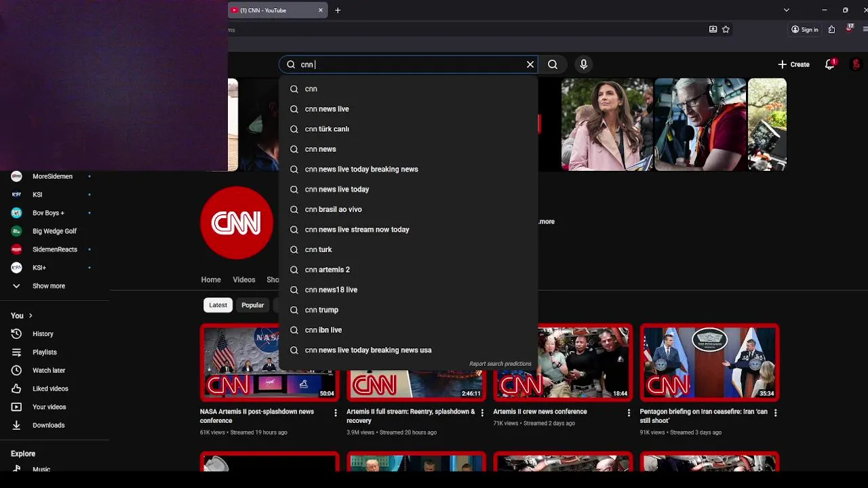Screen dimensions: 868x488
Task: Open the browser extensions puzzle icon
Action: 831,29
